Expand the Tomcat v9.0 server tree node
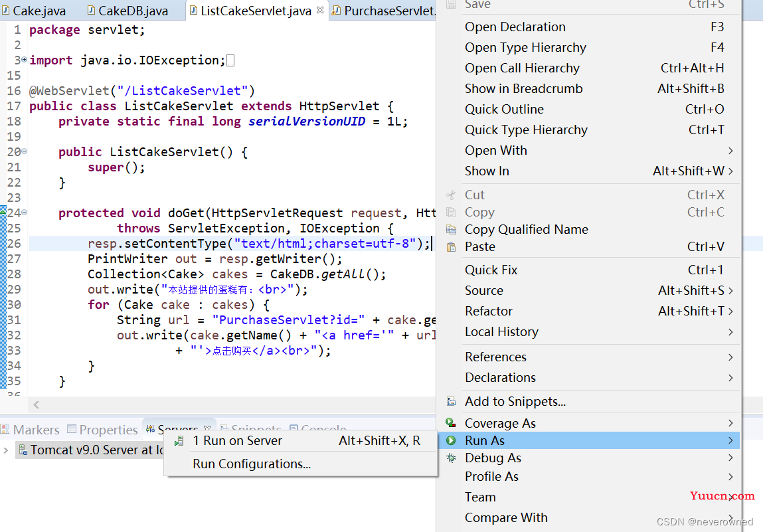This screenshot has width=763, height=532. coord(6,450)
